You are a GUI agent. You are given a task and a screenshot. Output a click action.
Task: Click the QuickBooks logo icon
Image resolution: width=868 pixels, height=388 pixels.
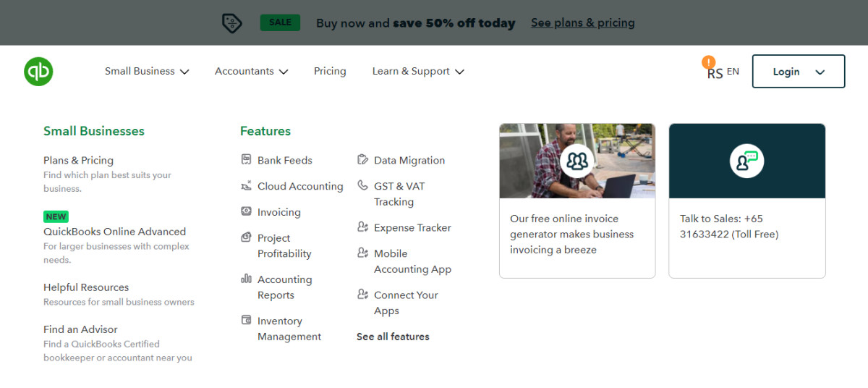point(38,71)
